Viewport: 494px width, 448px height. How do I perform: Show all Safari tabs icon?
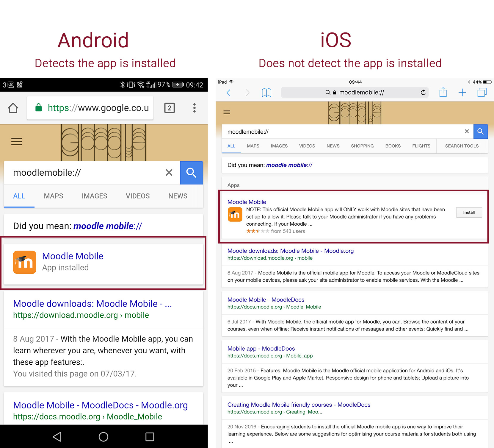(482, 93)
